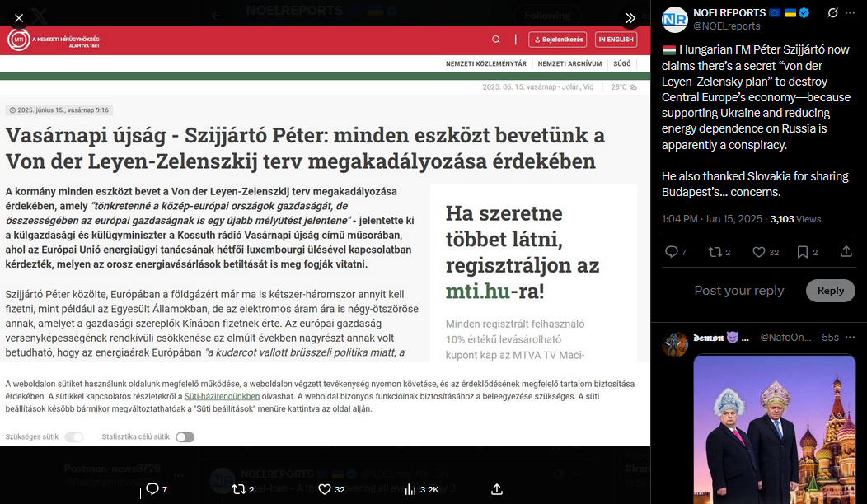Viewport: 867px width, 504px height.
Task: Click the share icon in sidebar
Action: pyautogui.click(x=846, y=252)
